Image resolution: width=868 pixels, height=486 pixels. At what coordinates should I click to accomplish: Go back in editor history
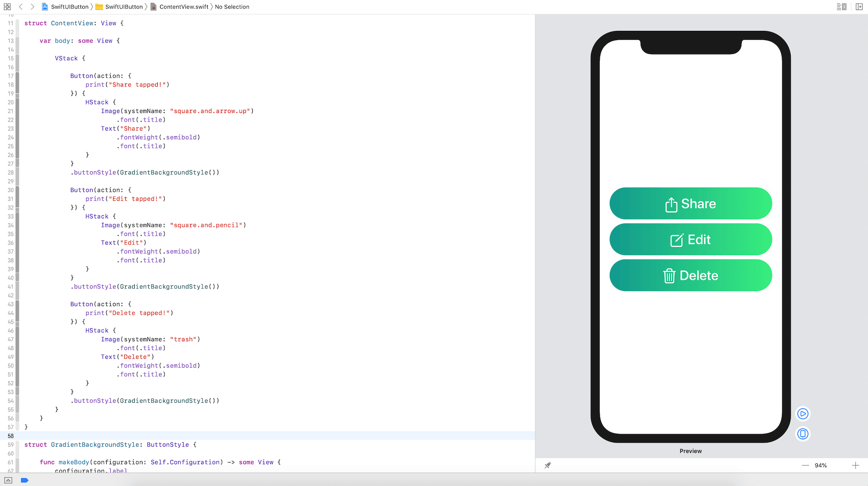point(21,7)
